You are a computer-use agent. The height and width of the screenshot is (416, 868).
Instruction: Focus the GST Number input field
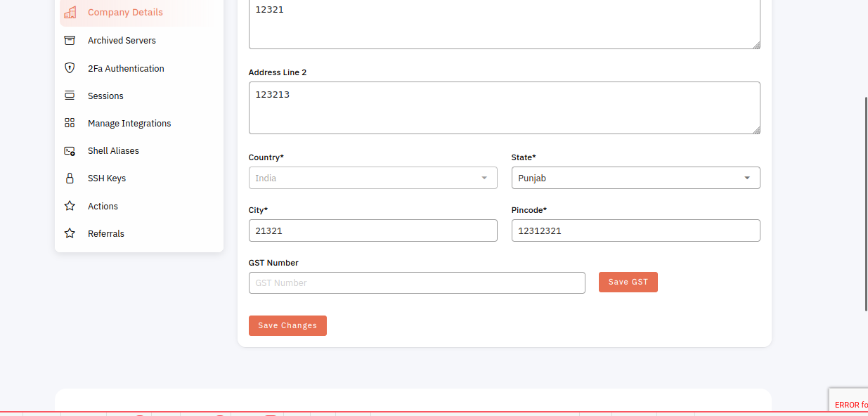(x=417, y=282)
